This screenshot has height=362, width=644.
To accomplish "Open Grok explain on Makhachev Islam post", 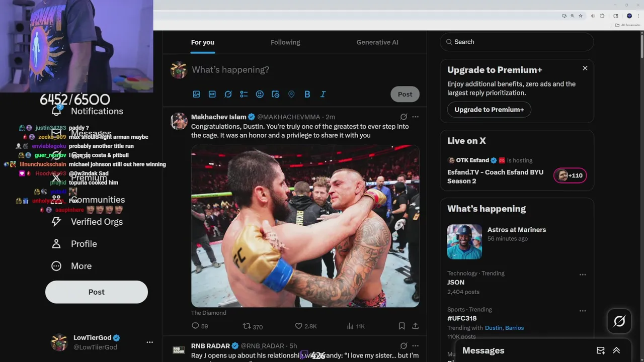I will 404,117.
